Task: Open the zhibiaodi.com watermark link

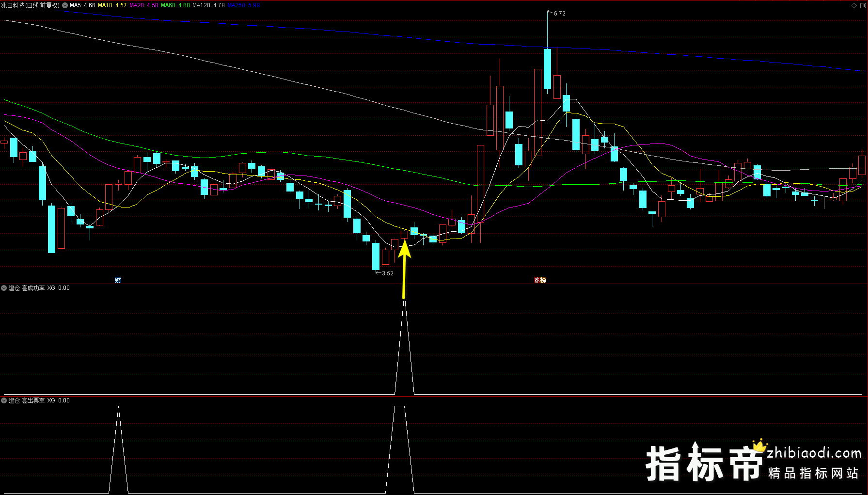Action: tap(814, 453)
